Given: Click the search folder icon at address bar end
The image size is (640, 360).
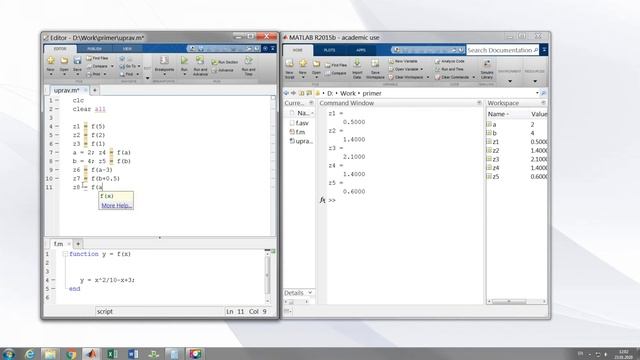Looking at the screenshot, I should pyautogui.click(x=543, y=93).
